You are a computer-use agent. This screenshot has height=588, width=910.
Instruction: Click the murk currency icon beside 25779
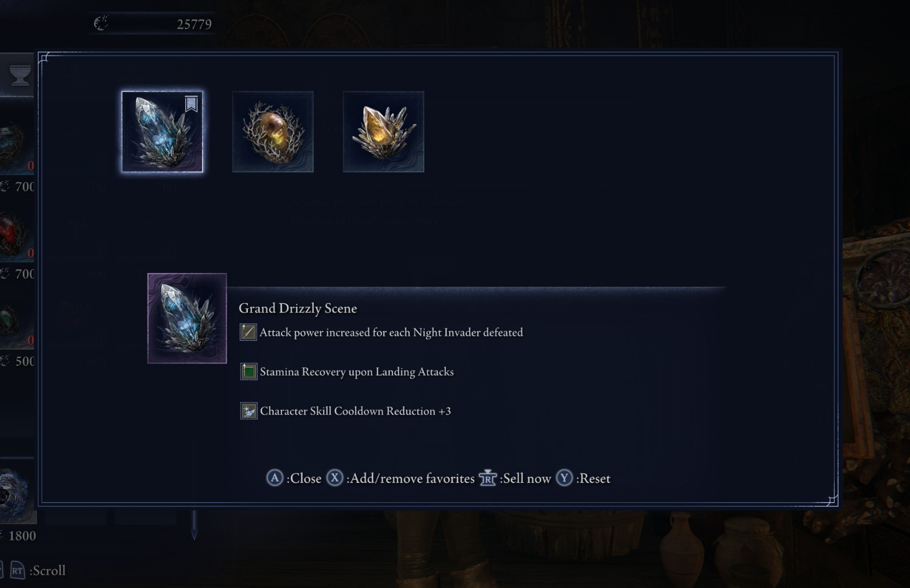[101, 23]
